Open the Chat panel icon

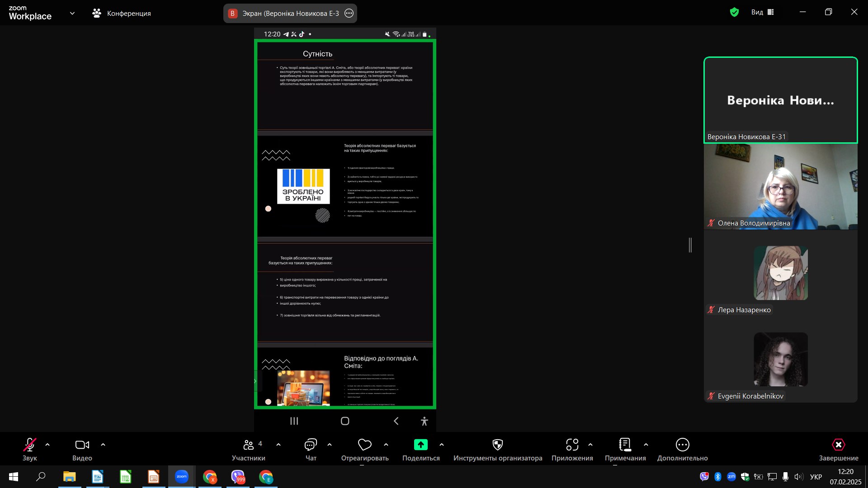[311, 445]
